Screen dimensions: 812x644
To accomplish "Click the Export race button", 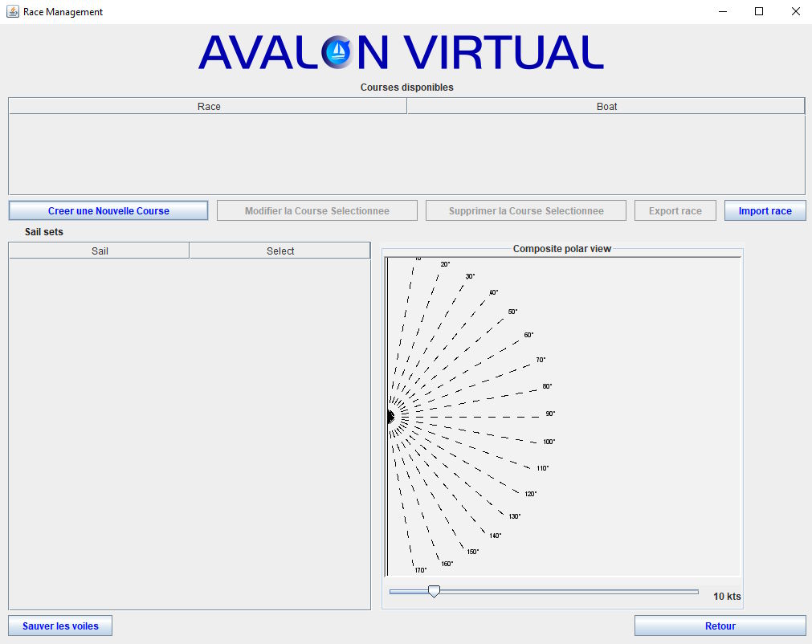I will click(x=675, y=210).
